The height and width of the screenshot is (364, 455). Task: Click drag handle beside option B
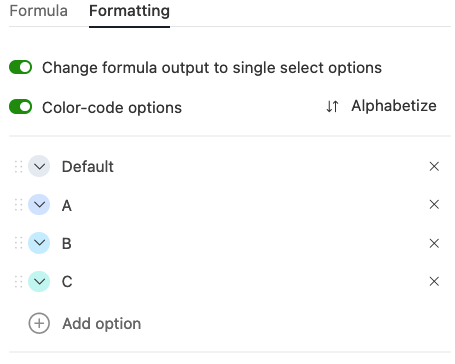19,243
